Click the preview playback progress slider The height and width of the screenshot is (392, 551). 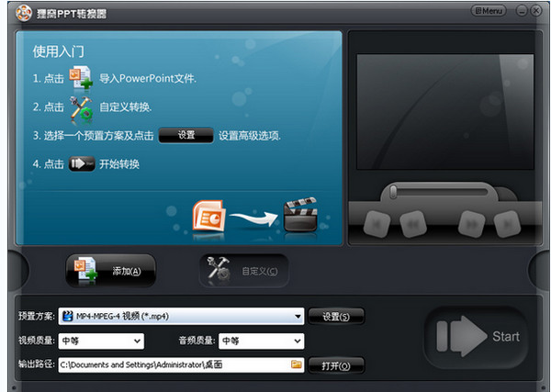coord(439,192)
